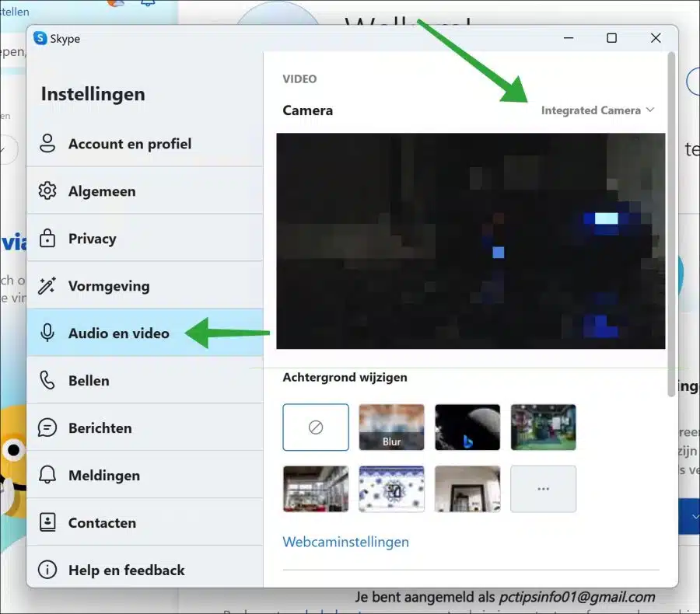This screenshot has height=614, width=700.
Task: Select Audio en video section
Action: click(x=145, y=333)
